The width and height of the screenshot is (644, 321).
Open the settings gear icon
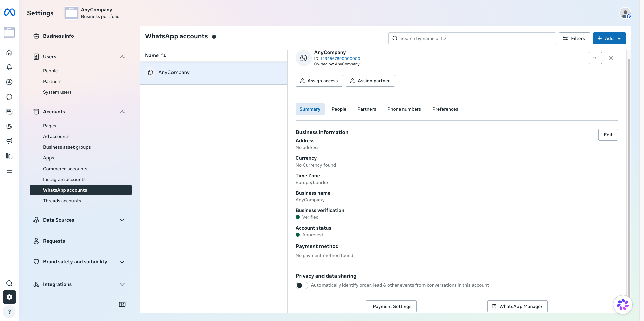[9, 297]
